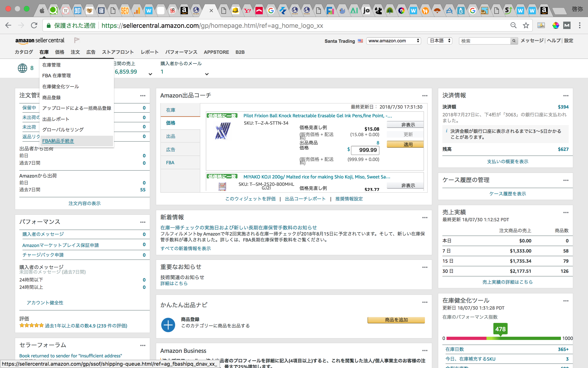Click the inventory performance index bar
Screen dimensions: 588x368
click(x=503, y=338)
